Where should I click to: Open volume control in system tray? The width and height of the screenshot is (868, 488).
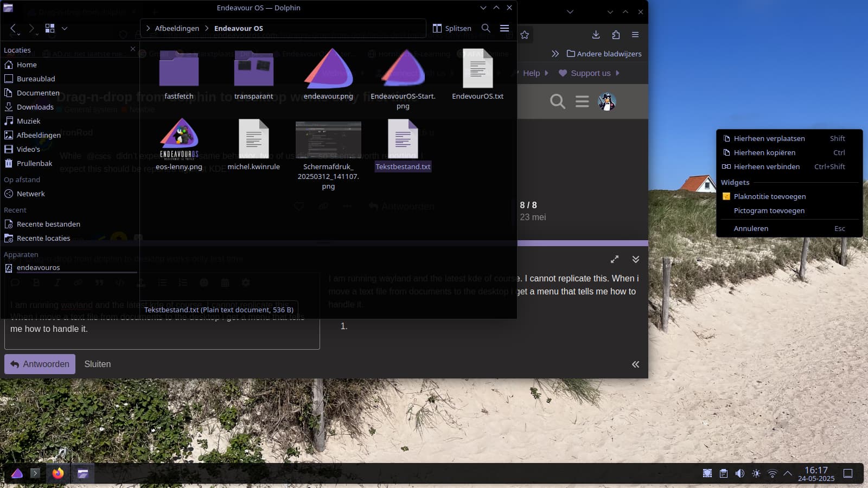[739, 473]
